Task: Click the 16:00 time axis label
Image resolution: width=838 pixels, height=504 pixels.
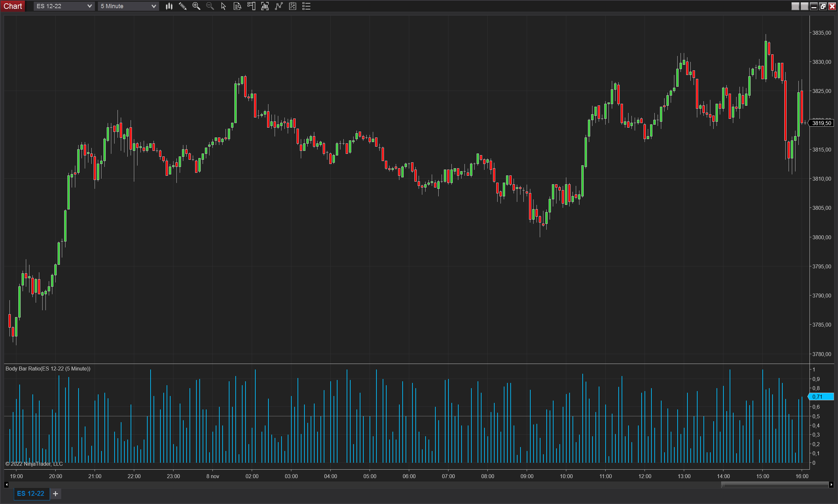Action: 802,476
